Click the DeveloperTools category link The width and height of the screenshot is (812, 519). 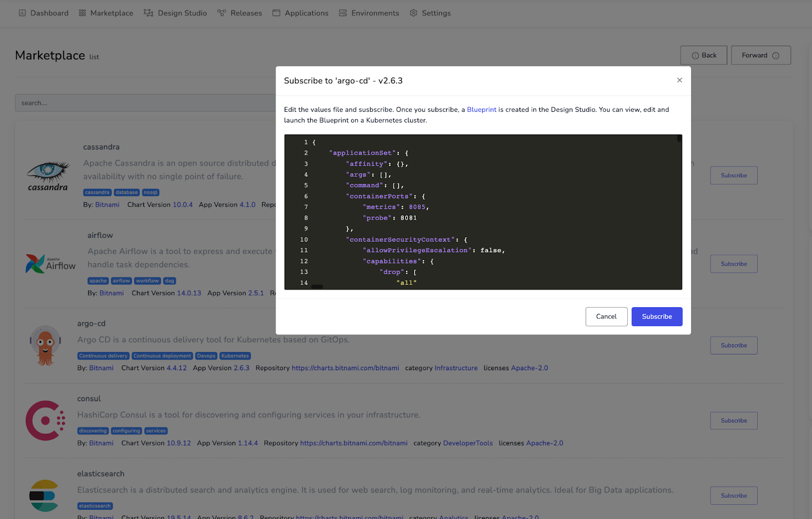[468, 443]
